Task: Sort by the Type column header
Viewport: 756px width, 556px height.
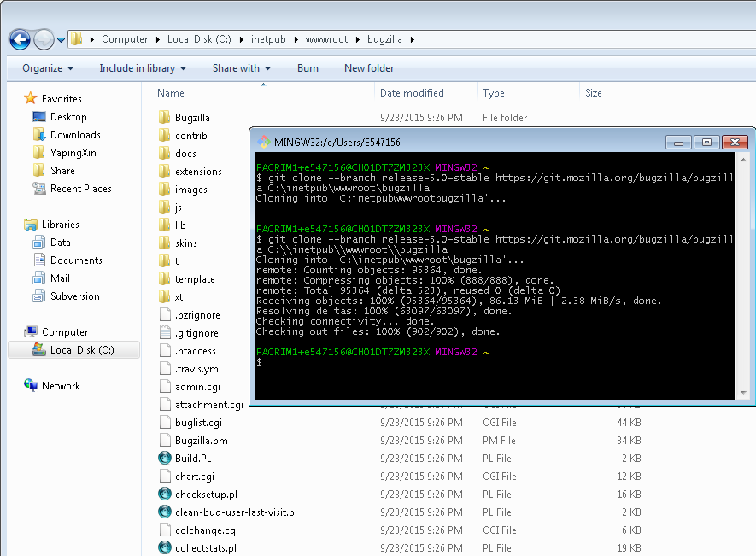Action: tap(493, 93)
